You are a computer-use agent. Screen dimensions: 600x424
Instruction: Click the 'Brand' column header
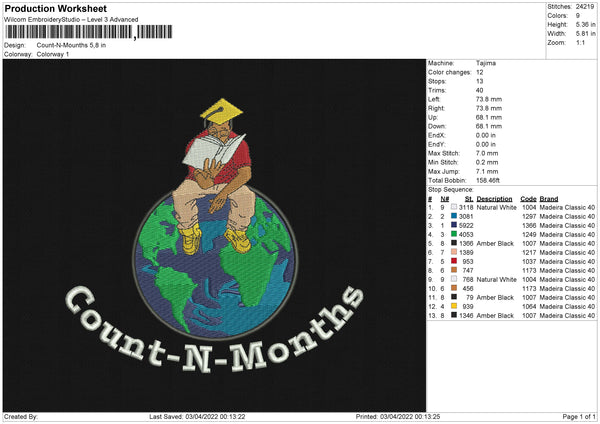(x=549, y=199)
